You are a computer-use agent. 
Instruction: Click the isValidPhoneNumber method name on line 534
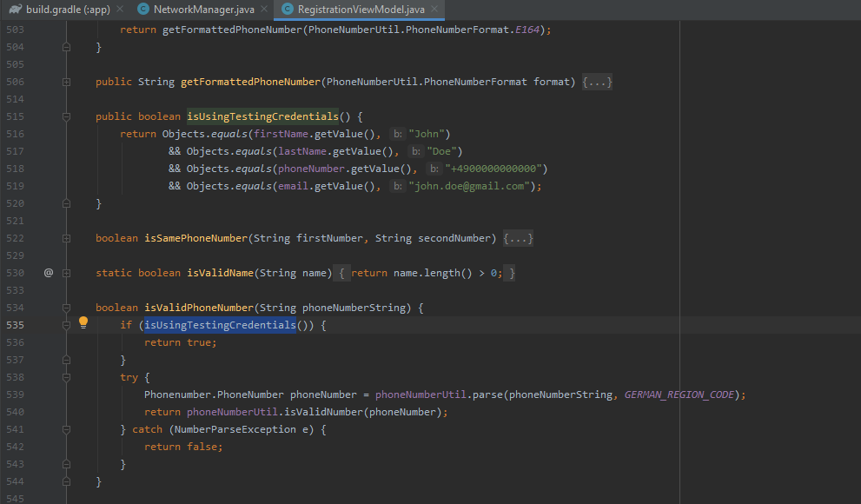click(199, 308)
